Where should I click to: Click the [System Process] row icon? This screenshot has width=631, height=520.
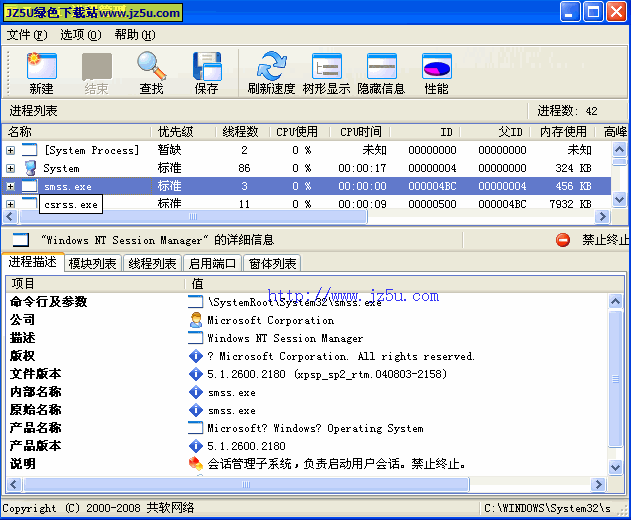point(29,150)
